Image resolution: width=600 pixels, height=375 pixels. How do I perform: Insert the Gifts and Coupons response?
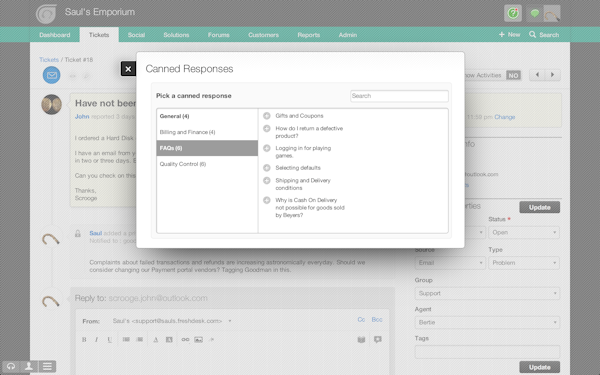click(x=267, y=116)
